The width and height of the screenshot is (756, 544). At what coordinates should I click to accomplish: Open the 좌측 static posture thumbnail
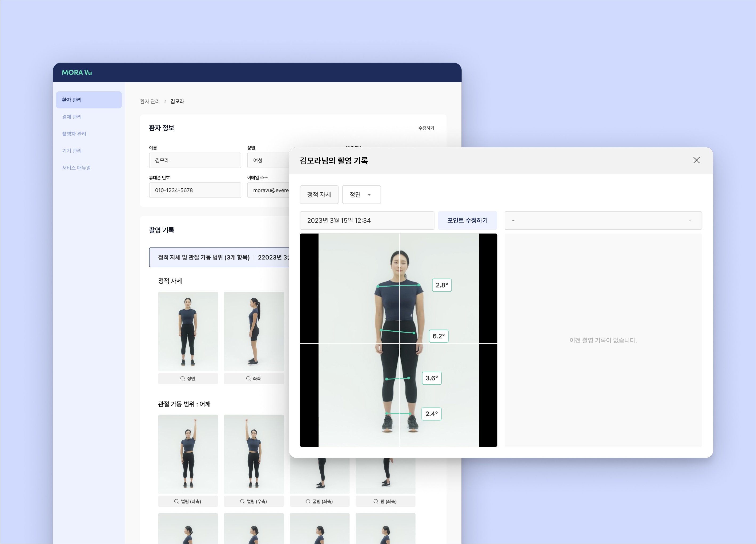coord(254,331)
